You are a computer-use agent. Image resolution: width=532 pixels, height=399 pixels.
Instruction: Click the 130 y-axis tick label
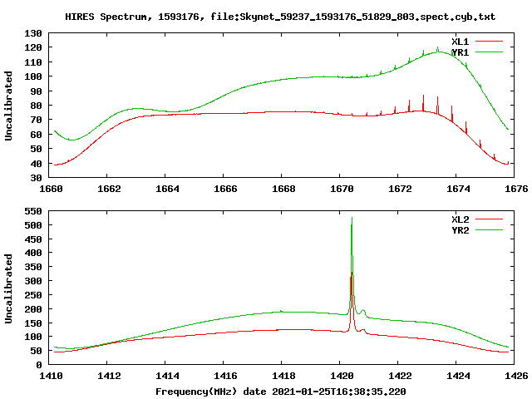(x=33, y=33)
